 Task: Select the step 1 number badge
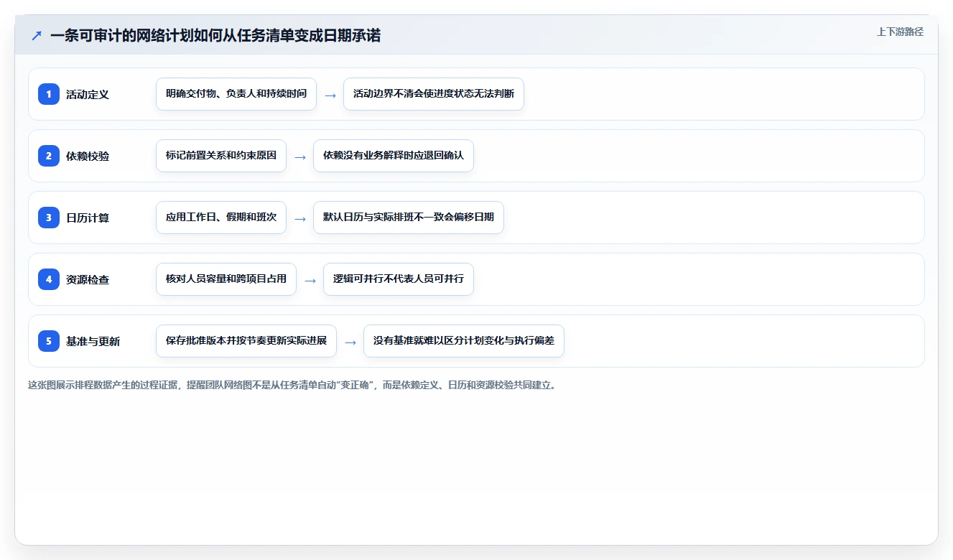point(49,94)
